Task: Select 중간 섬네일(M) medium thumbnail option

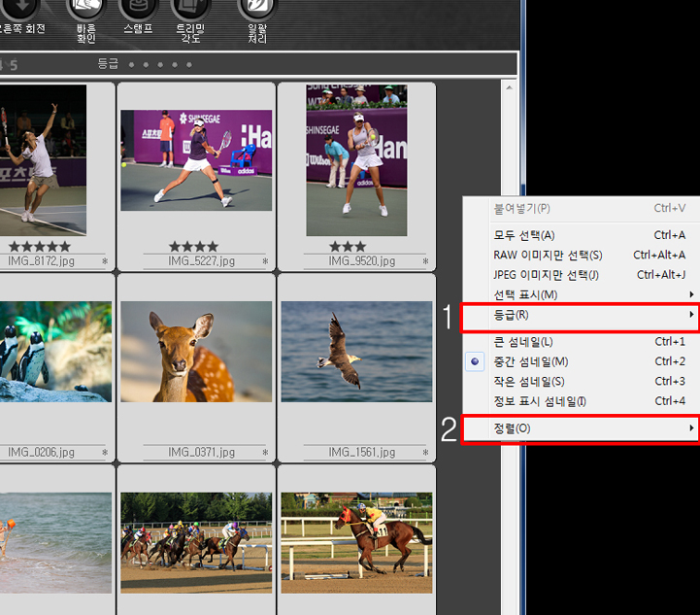Action: point(582,361)
